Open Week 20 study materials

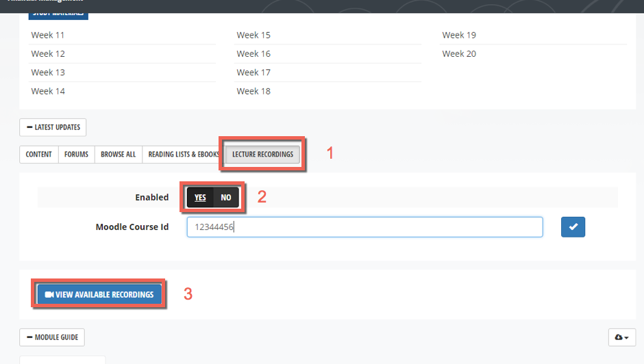tap(459, 53)
